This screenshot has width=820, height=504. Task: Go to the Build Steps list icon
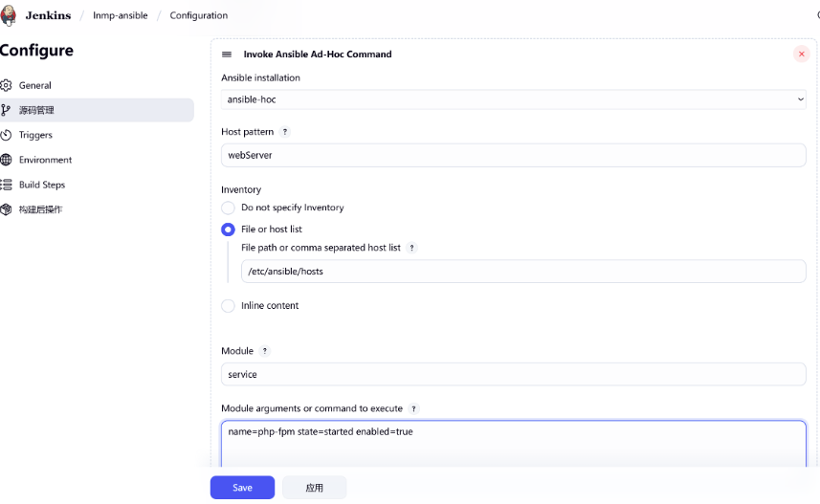pos(6,185)
